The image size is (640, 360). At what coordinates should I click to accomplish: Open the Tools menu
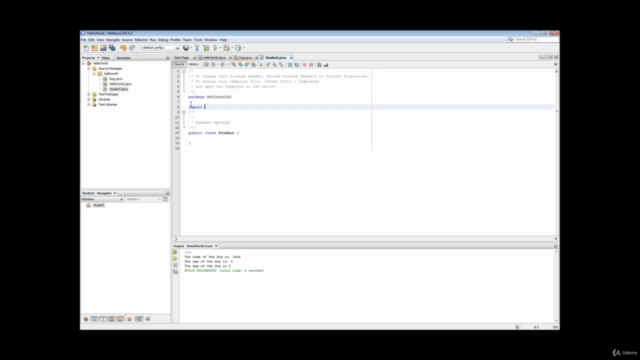(x=198, y=40)
